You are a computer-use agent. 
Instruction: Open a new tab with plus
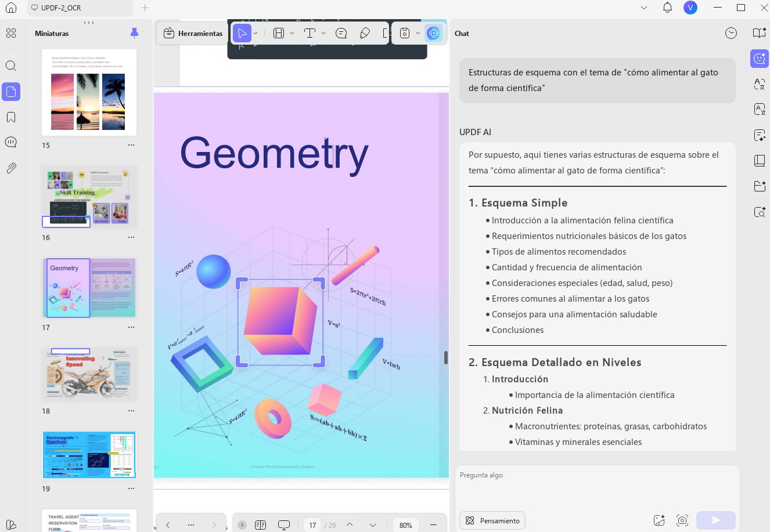(145, 8)
